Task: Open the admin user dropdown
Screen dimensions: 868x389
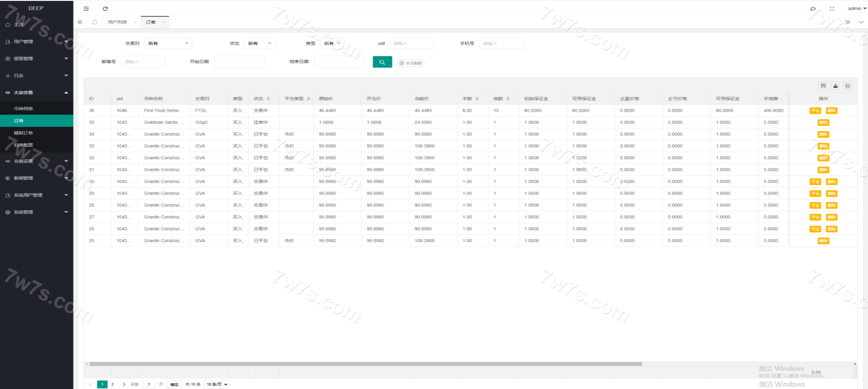Action: (857, 8)
